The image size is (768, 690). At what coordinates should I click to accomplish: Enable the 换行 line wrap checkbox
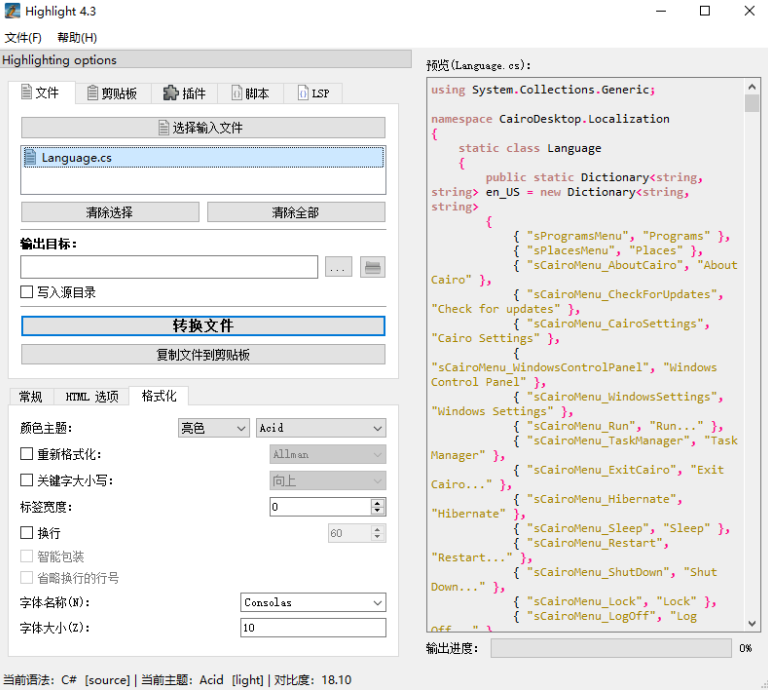point(27,533)
